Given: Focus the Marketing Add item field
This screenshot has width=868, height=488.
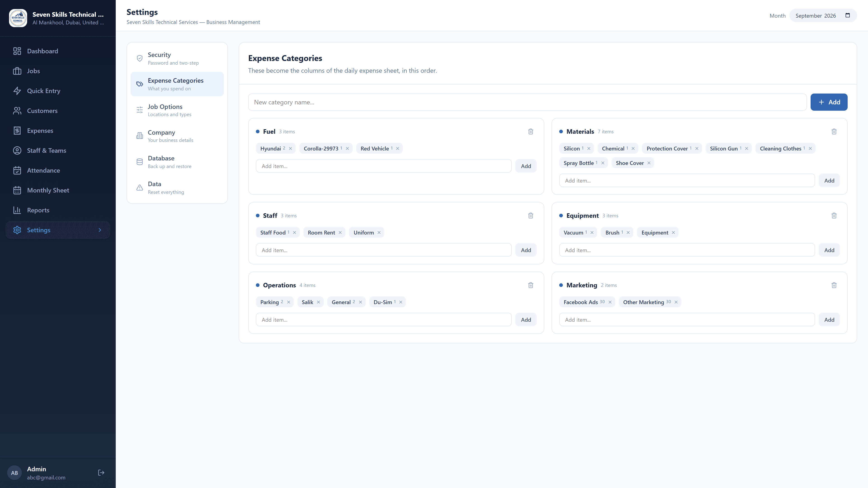Looking at the screenshot, I should [687, 320].
